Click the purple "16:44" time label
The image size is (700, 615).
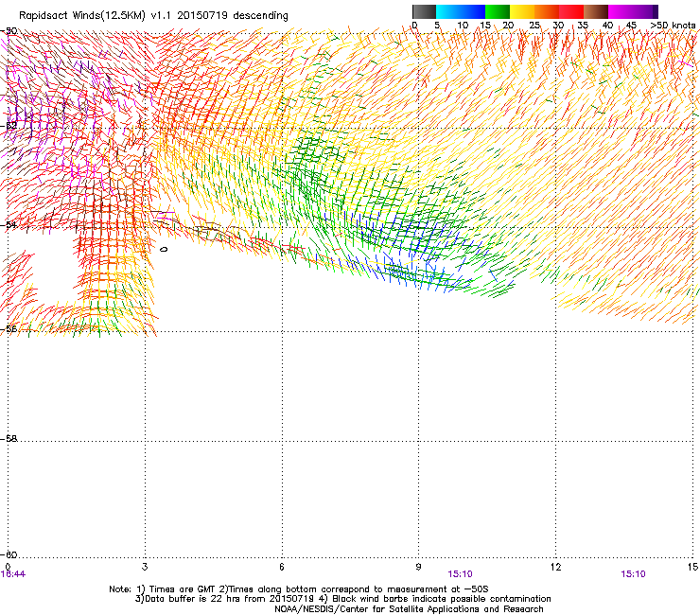13,574
